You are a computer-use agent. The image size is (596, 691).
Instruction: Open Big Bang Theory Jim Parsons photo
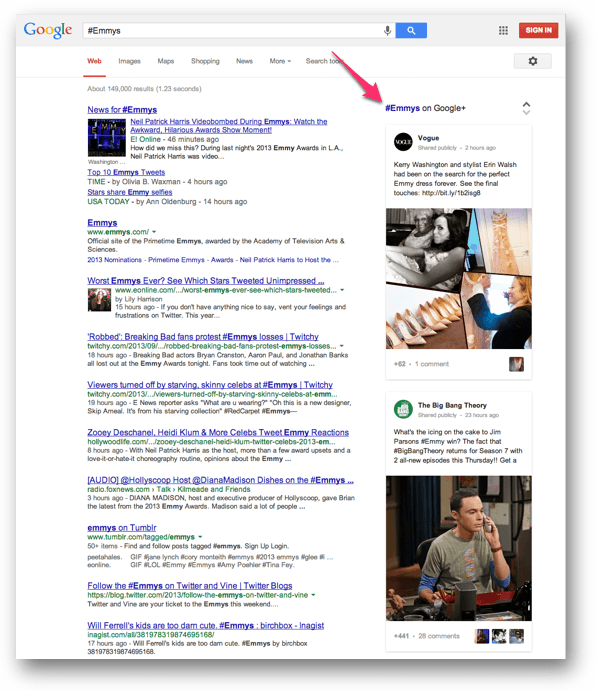pos(458,548)
